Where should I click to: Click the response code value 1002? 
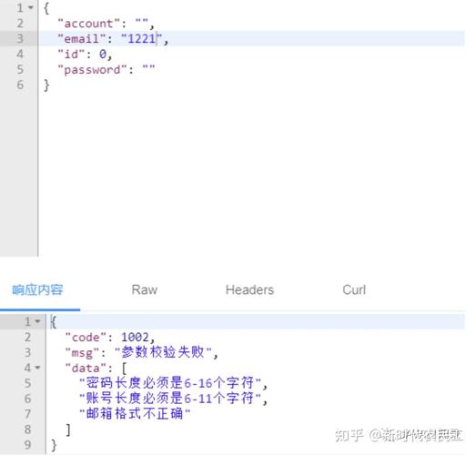135,338
